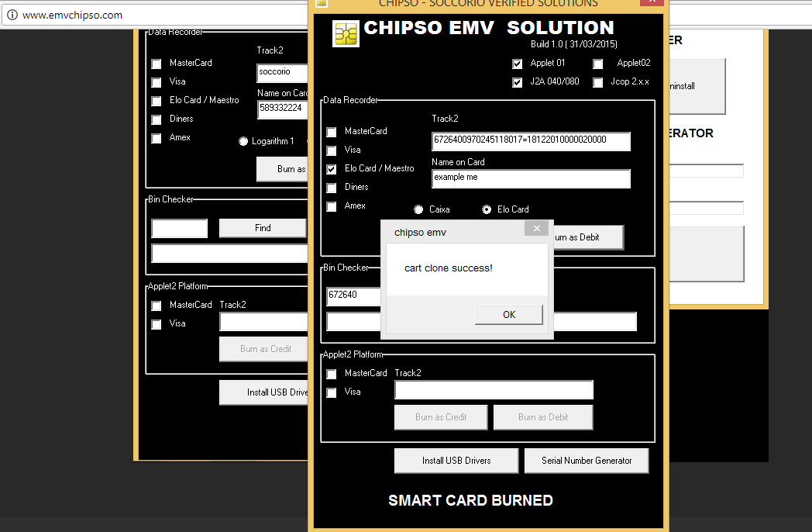Click the Bin Checker field showing 672640
This screenshot has width=812, height=532.
(353, 296)
